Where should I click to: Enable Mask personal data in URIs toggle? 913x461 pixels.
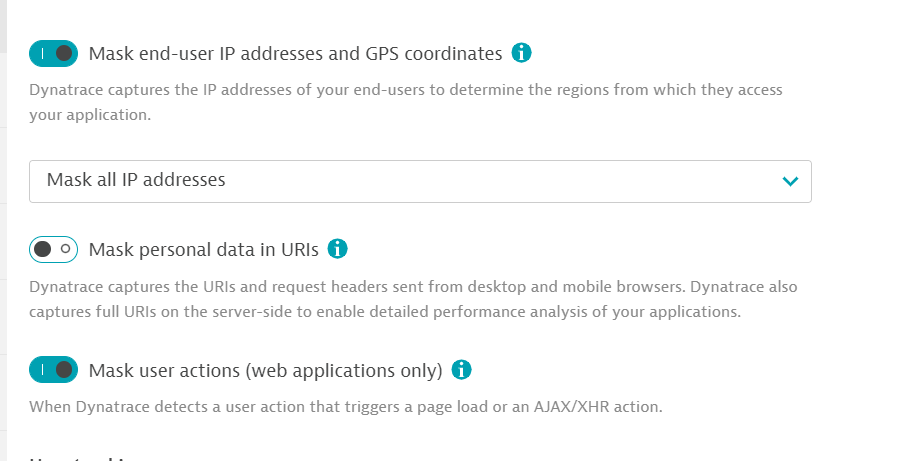point(53,249)
